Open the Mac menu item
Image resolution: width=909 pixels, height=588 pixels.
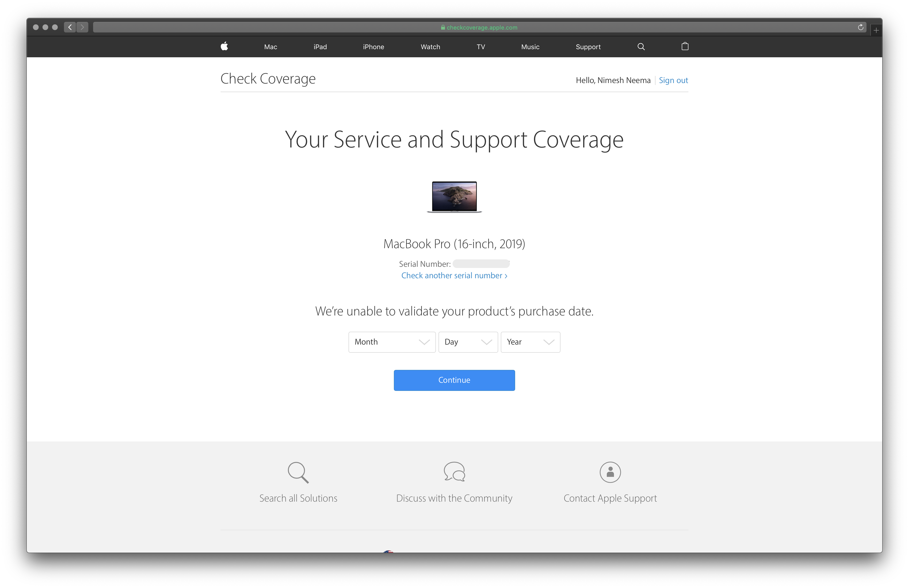point(270,47)
